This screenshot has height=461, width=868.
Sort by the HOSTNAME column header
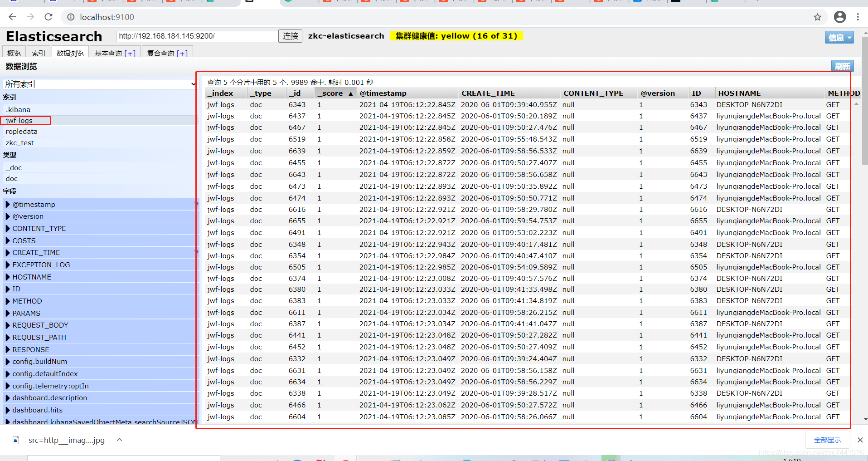[x=769, y=93]
